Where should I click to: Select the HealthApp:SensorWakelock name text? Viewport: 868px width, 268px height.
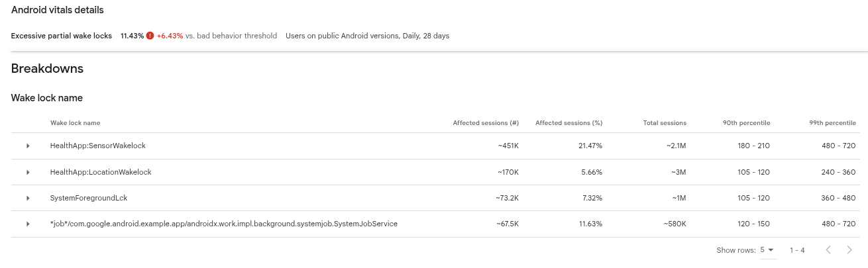[97, 146]
